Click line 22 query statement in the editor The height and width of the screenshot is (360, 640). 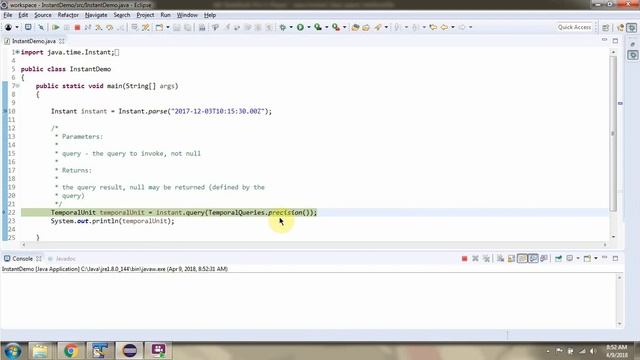click(x=184, y=212)
